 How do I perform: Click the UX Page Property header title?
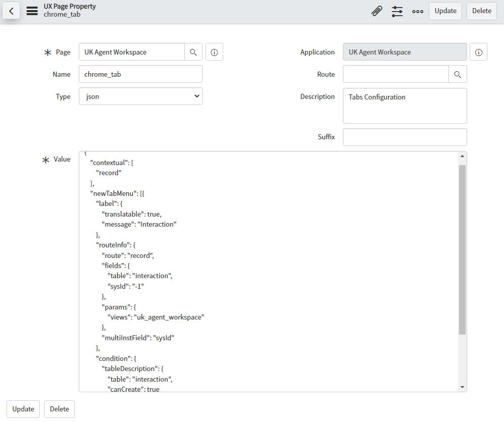[70, 7]
